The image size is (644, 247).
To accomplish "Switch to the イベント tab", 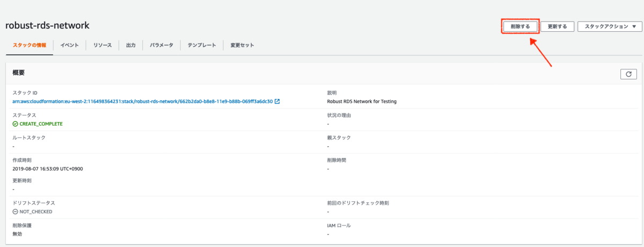I will click(70, 45).
